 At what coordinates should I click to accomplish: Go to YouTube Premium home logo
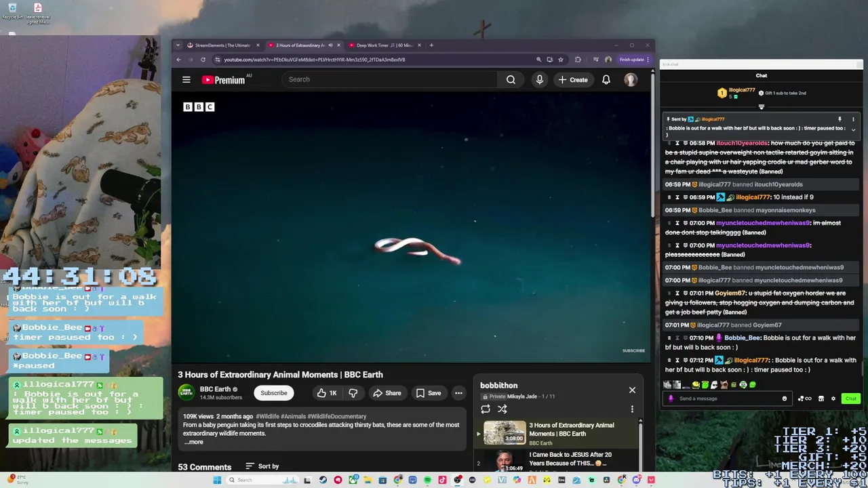coord(223,80)
